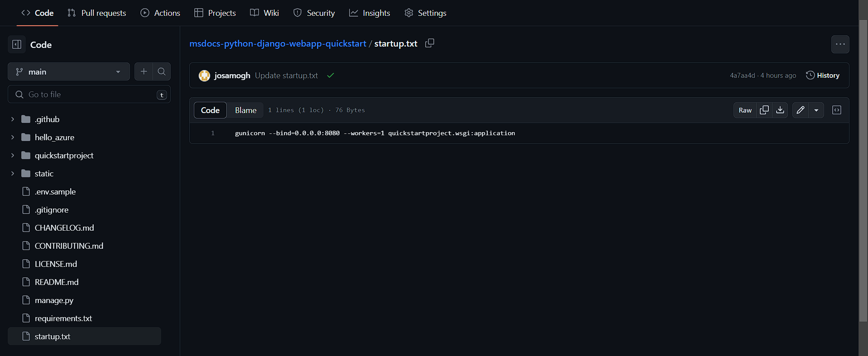Viewport: 868px width, 356px height.
Task: View the Raw file
Action: (745, 110)
